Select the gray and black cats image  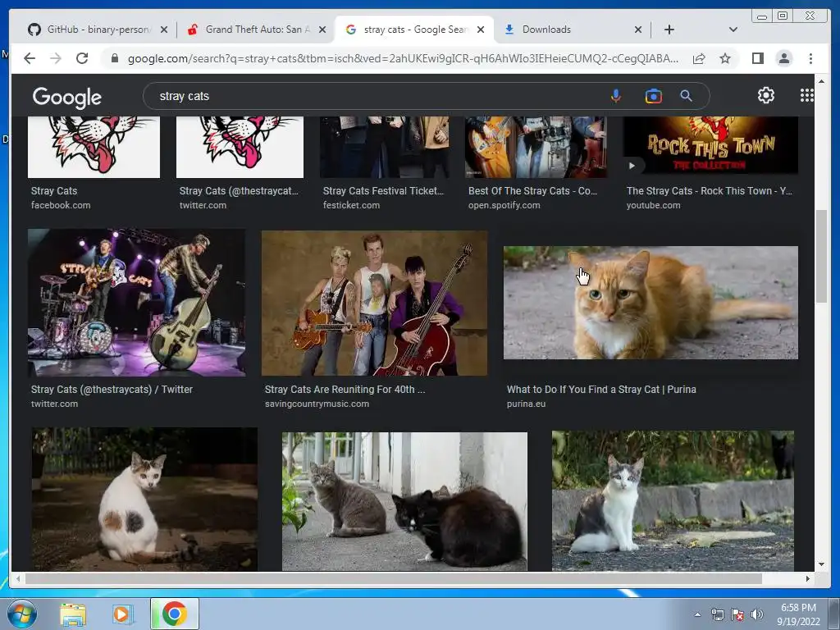click(x=404, y=501)
